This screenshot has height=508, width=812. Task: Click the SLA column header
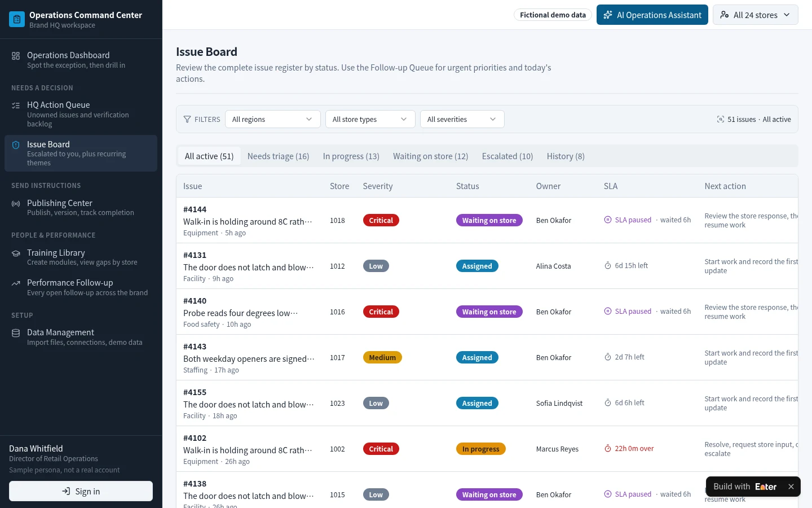[x=611, y=186]
